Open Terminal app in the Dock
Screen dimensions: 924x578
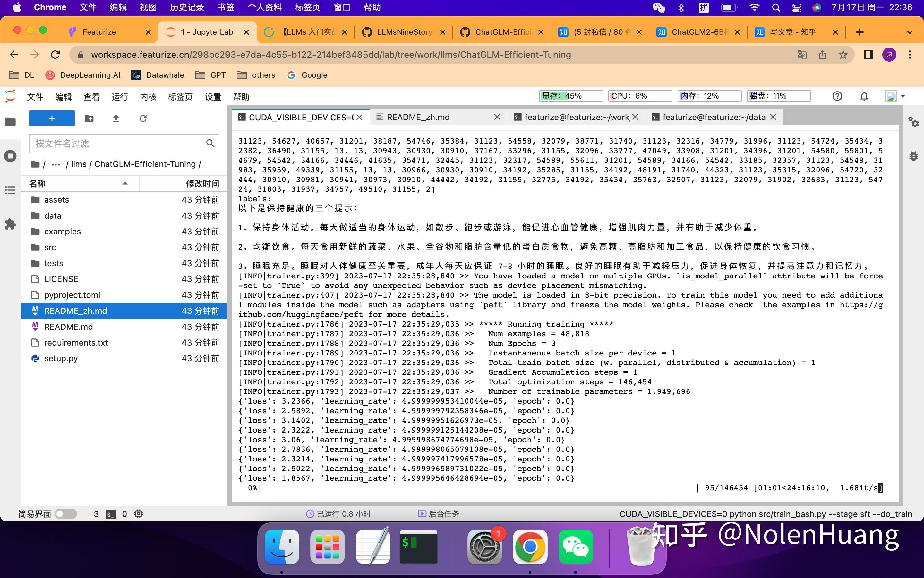click(418, 547)
